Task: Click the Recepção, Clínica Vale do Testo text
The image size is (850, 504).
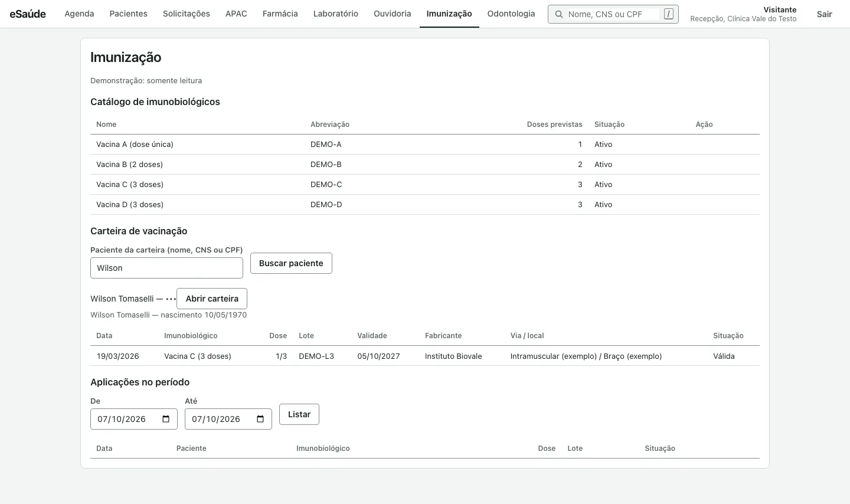Action: (x=743, y=19)
